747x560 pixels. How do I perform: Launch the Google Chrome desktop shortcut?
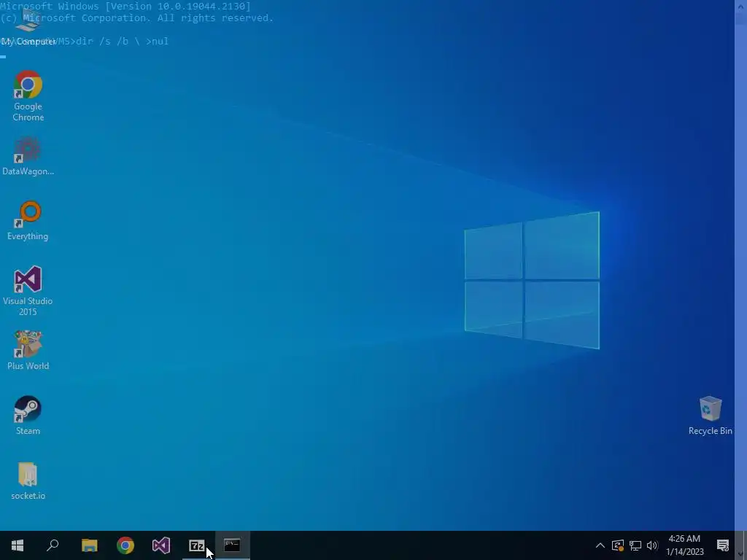pyautogui.click(x=28, y=96)
